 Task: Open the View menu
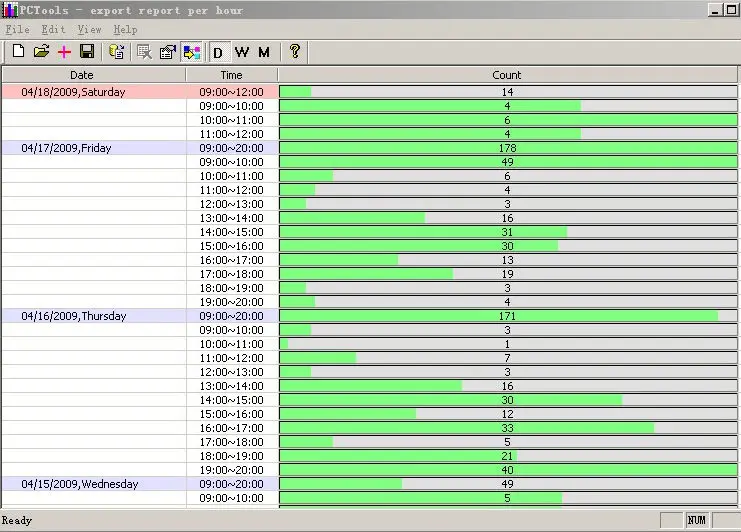[x=90, y=29]
